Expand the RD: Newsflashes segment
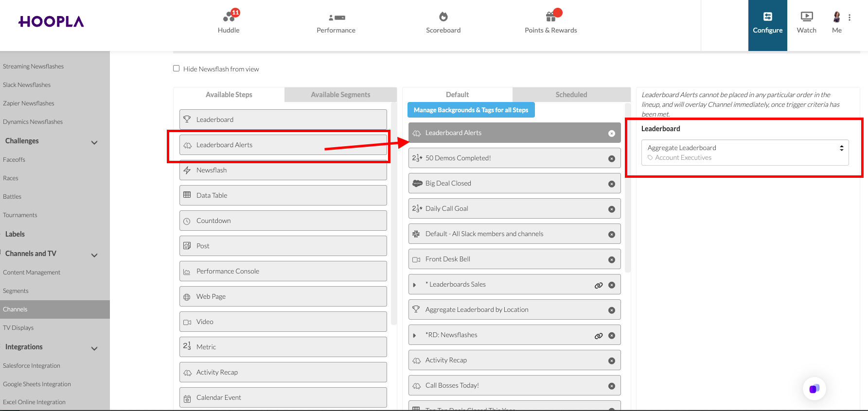 (414, 336)
